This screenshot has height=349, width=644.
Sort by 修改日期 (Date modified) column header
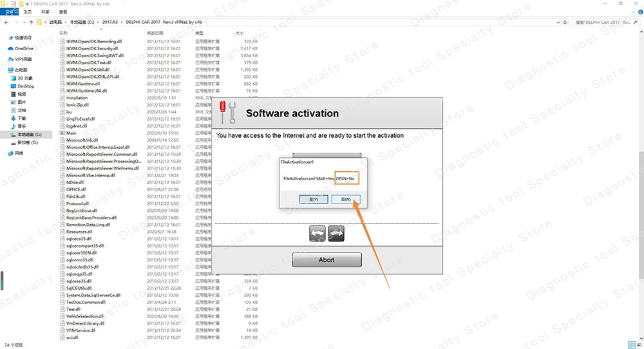[x=155, y=33]
